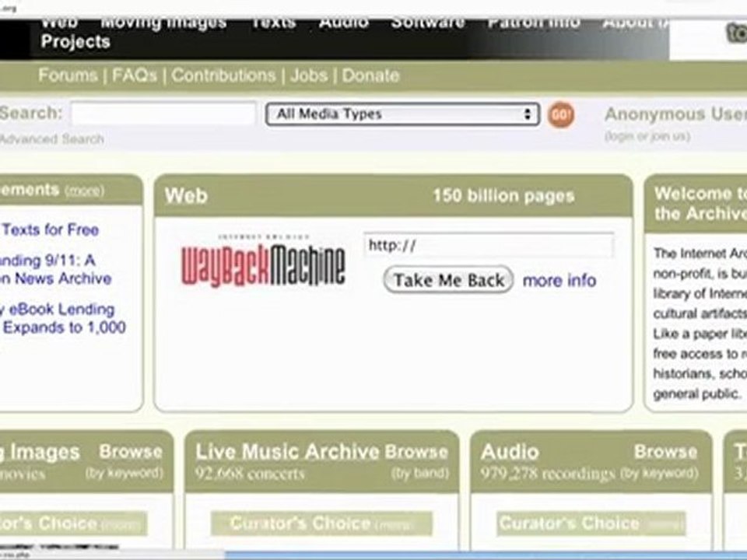Click the Web section heading
This screenshot has height=560, width=747.
tap(186, 196)
